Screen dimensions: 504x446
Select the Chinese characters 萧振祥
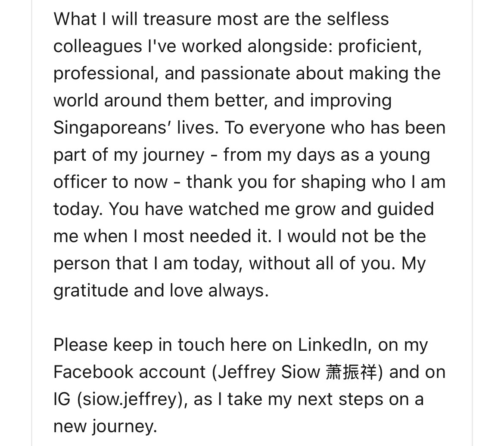(351, 372)
